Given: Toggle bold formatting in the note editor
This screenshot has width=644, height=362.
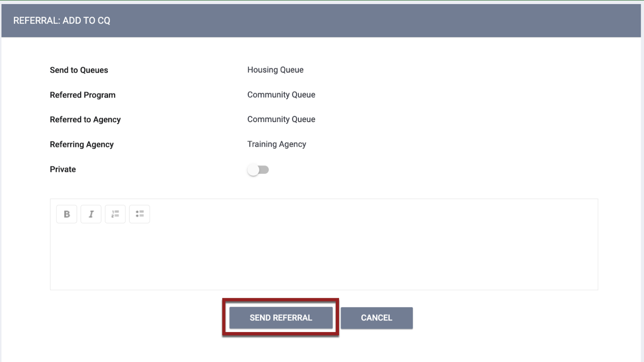Looking at the screenshot, I should pyautogui.click(x=67, y=214).
